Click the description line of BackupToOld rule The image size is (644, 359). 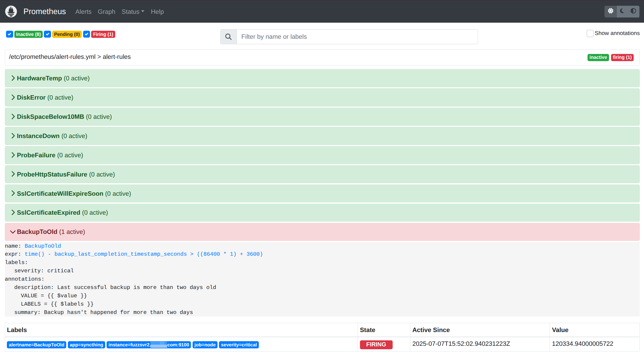115,287
